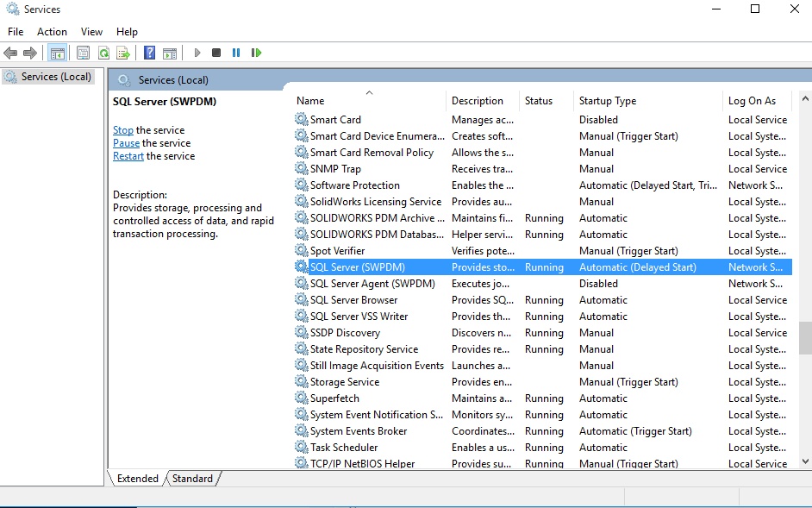Screen dimensions: 812x508
Task: Click the Stop Service square icon
Action: [216, 53]
